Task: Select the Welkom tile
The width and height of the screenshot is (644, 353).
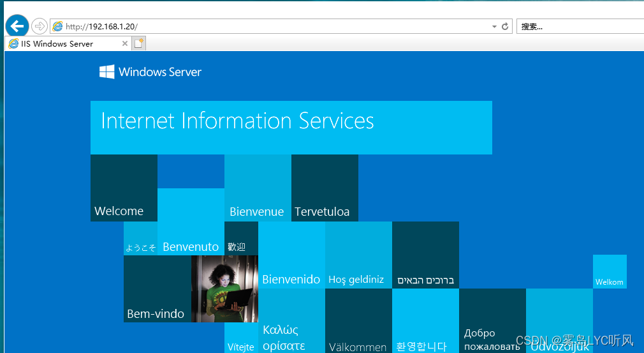Action: coord(610,272)
